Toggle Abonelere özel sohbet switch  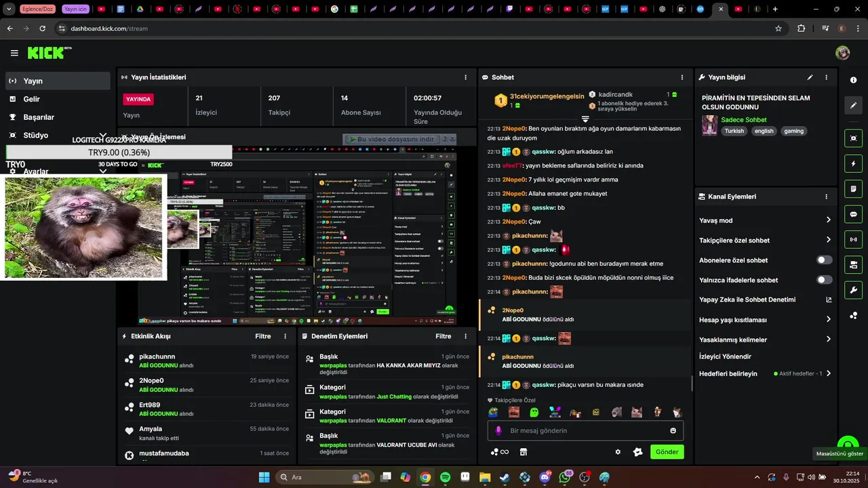click(x=825, y=260)
